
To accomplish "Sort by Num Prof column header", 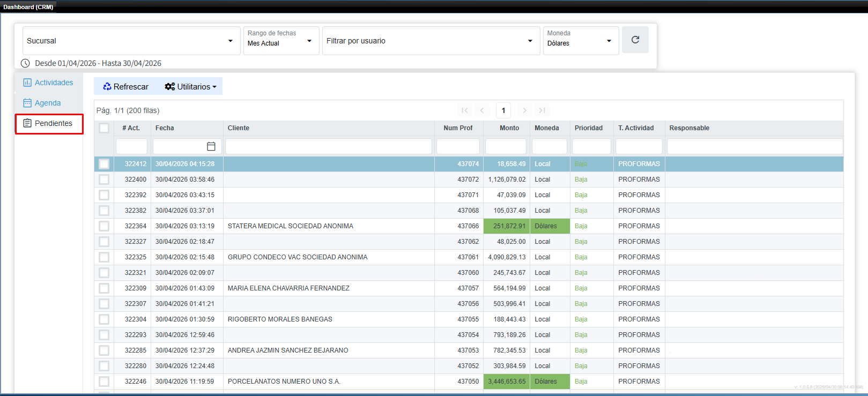I will (x=458, y=128).
